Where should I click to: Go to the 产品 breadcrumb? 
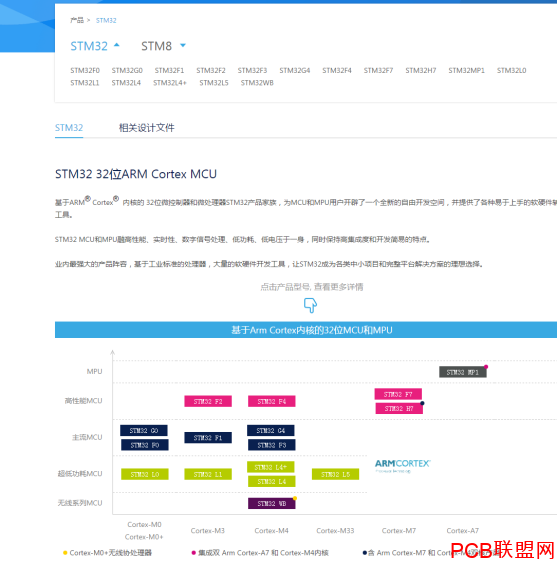(77, 21)
